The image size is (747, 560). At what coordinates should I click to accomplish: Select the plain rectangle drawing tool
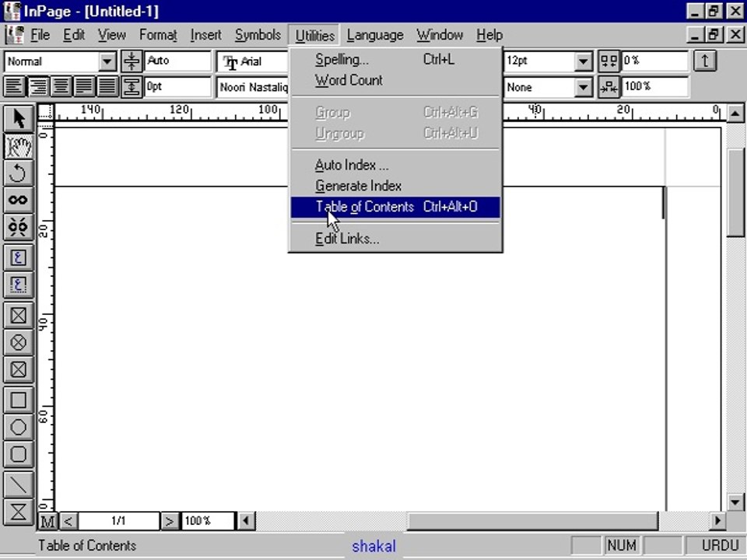coord(18,400)
